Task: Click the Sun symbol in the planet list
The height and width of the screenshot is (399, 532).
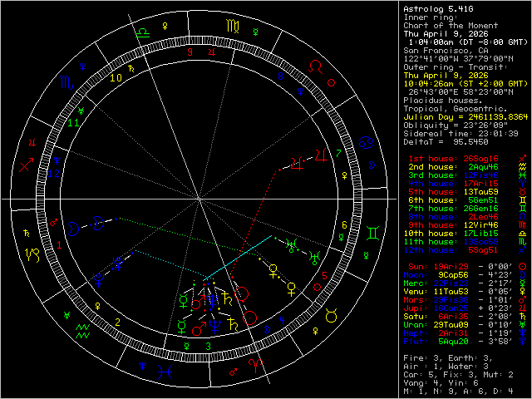Action: point(521,266)
